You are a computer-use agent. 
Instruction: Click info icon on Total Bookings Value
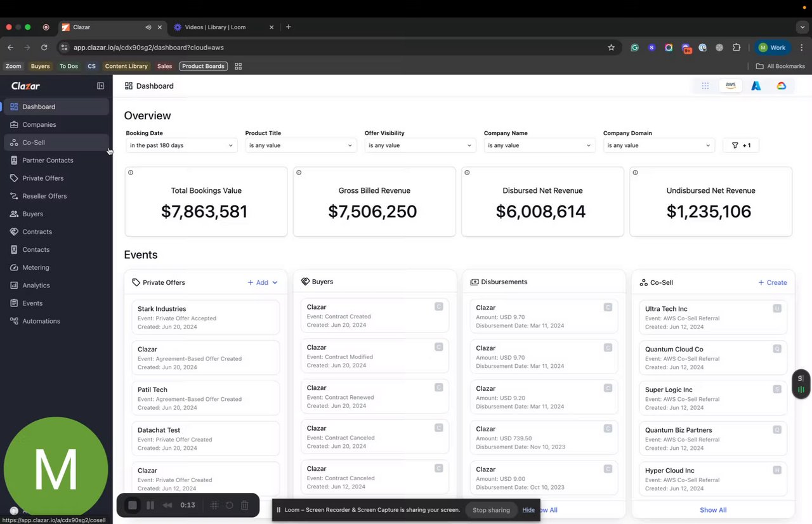click(131, 173)
